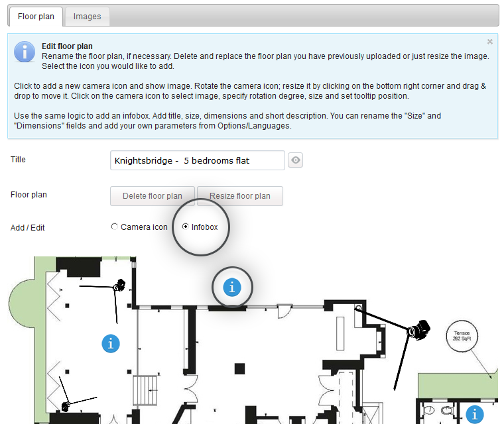The height and width of the screenshot is (424, 504).
Task: Close the Edit floor plan info box
Action: pyautogui.click(x=489, y=42)
